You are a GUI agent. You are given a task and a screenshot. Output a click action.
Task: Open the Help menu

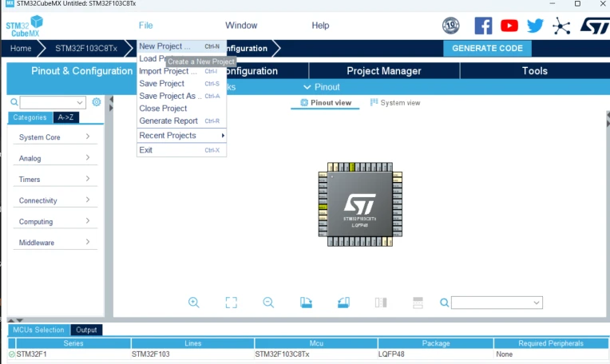(320, 26)
